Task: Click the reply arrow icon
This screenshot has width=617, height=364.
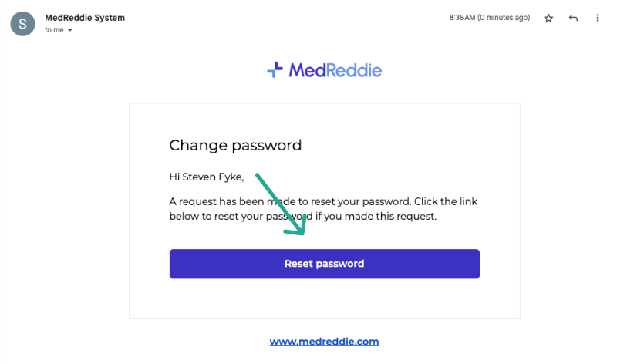Action: pos(573,19)
